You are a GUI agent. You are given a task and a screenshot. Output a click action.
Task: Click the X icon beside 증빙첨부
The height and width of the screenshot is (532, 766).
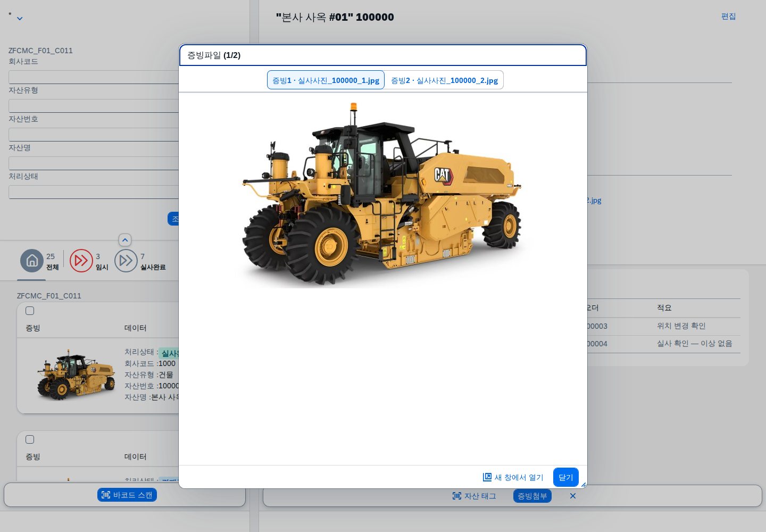(573, 496)
